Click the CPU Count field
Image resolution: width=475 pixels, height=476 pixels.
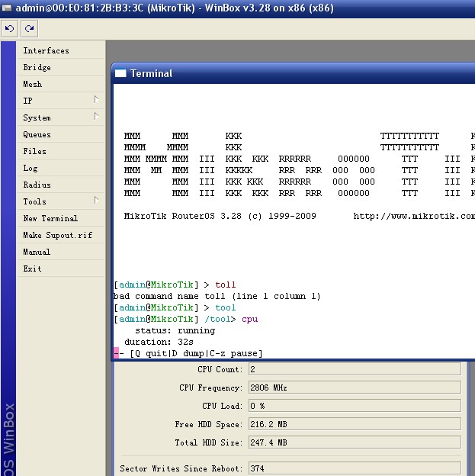coord(355,369)
